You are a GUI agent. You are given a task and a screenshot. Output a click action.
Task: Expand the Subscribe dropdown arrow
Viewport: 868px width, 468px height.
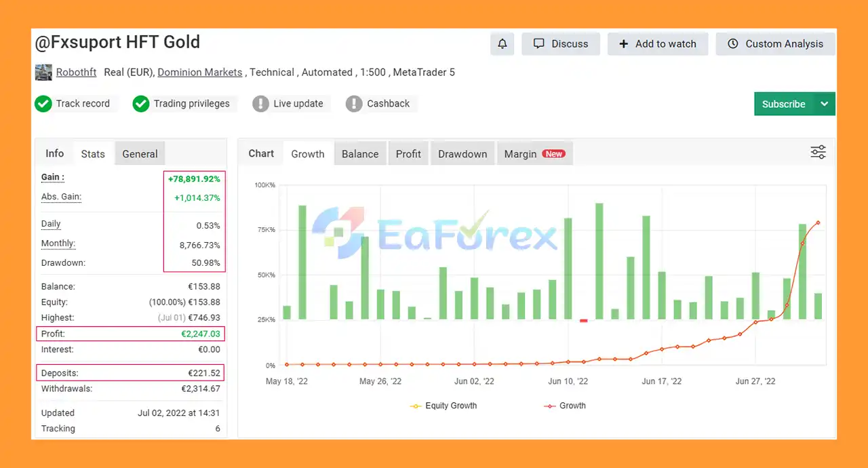point(825,104)
